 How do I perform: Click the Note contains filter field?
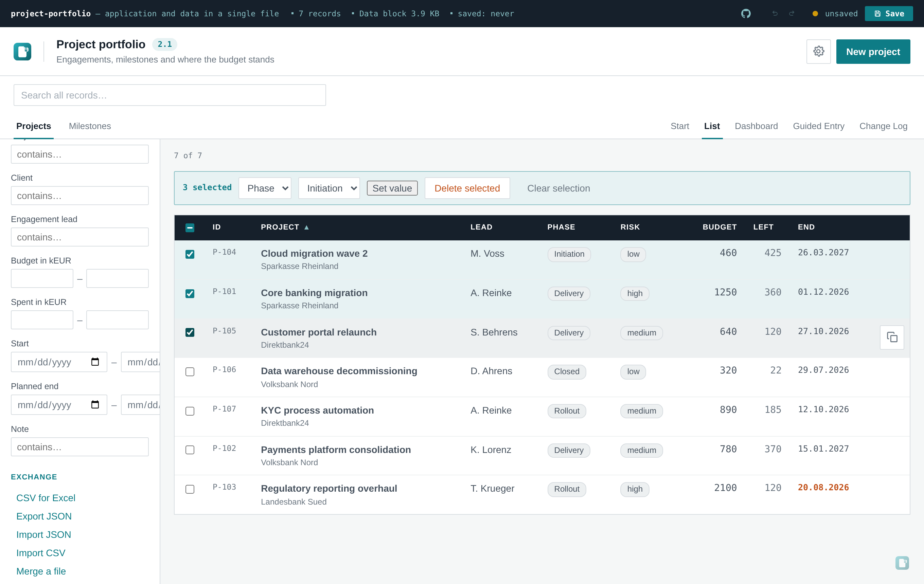coord(80,447)
